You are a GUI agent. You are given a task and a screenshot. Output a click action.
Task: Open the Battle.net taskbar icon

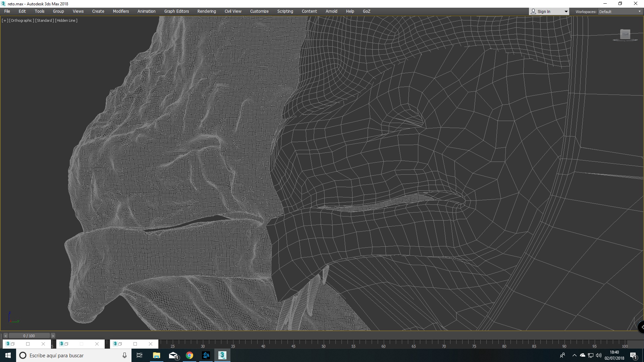coord(206,355)
